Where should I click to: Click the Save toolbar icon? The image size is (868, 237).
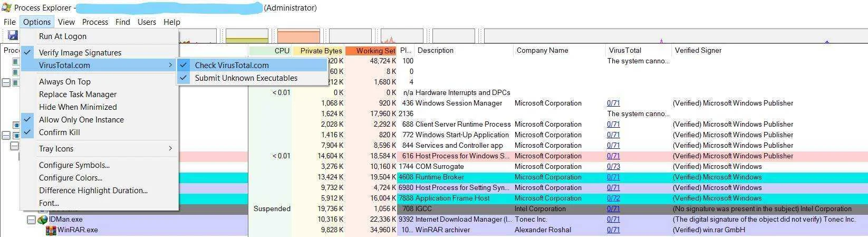pyautogui.click(x=12, y=36)
